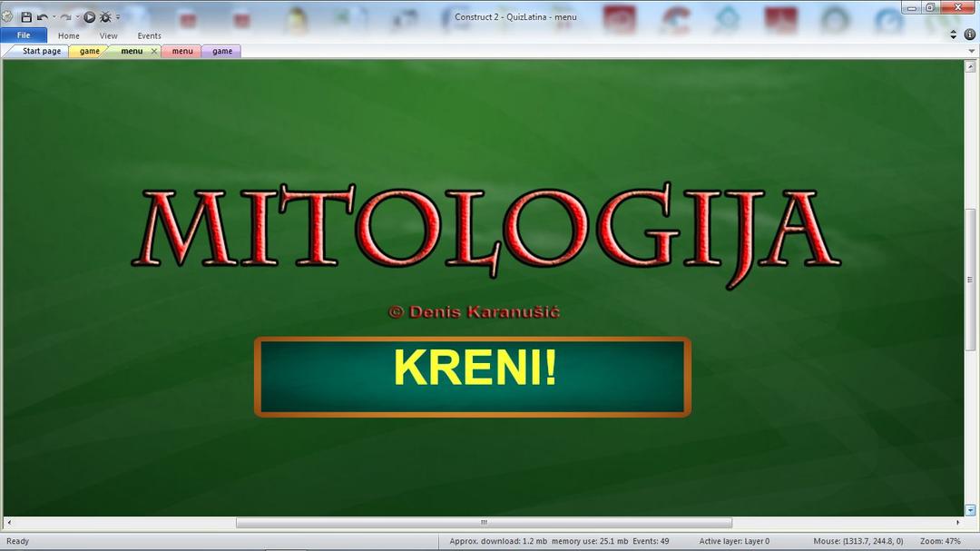Image resolution: width=980 pixels, height=551 pixels.
Task: Open the File menu
Action: coord(24,35)
